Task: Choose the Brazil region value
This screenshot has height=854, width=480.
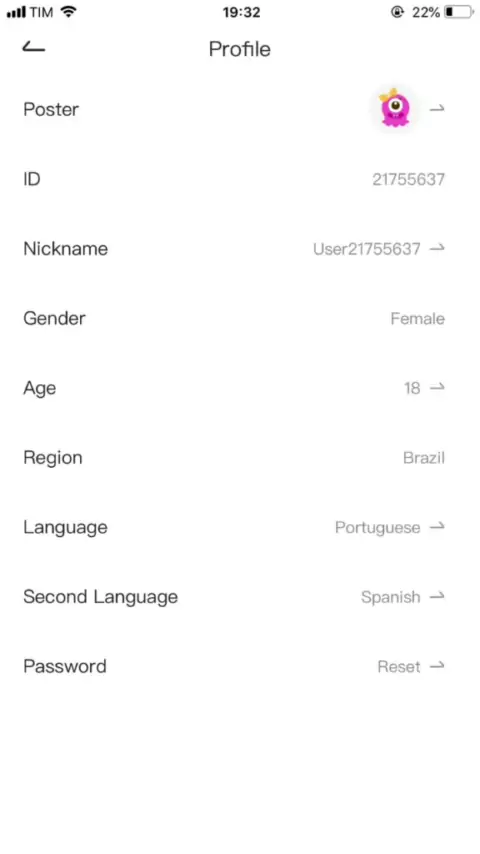Action: 424,458
